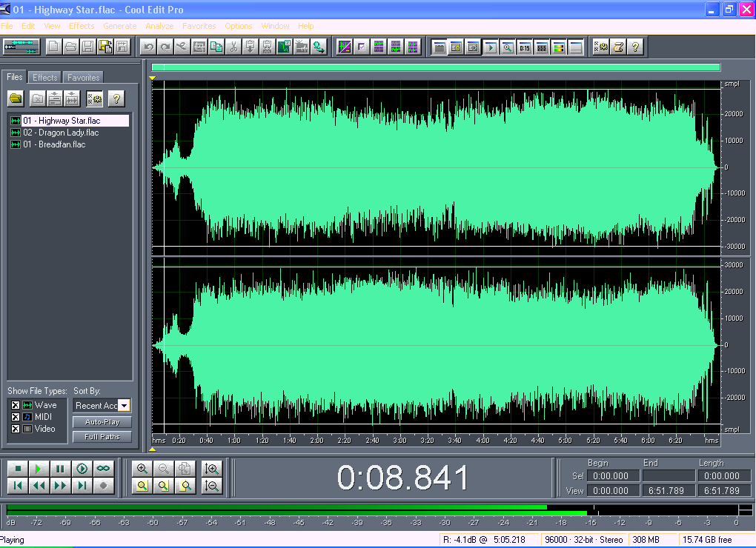Click the Redo toolbar icon
756x548 pixels.
click(x=165, y=47)
